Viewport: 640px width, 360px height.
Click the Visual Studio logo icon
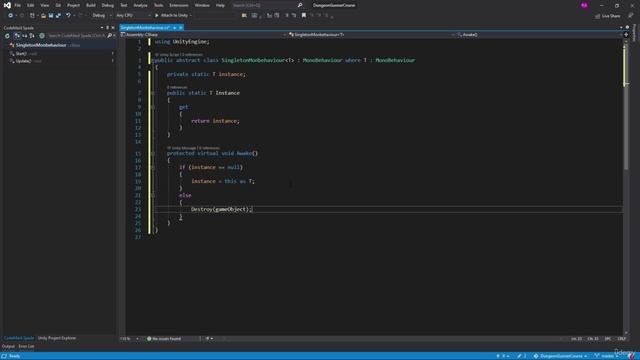pyautogui.click(x=7, y=5)
